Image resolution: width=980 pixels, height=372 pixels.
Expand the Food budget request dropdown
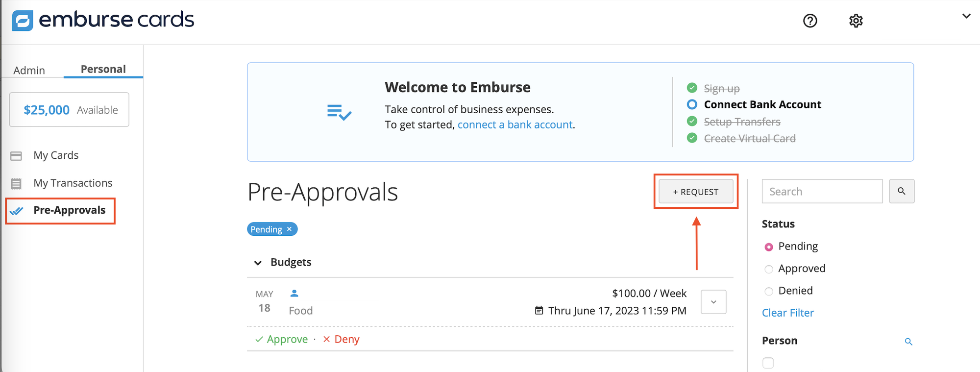713,302
